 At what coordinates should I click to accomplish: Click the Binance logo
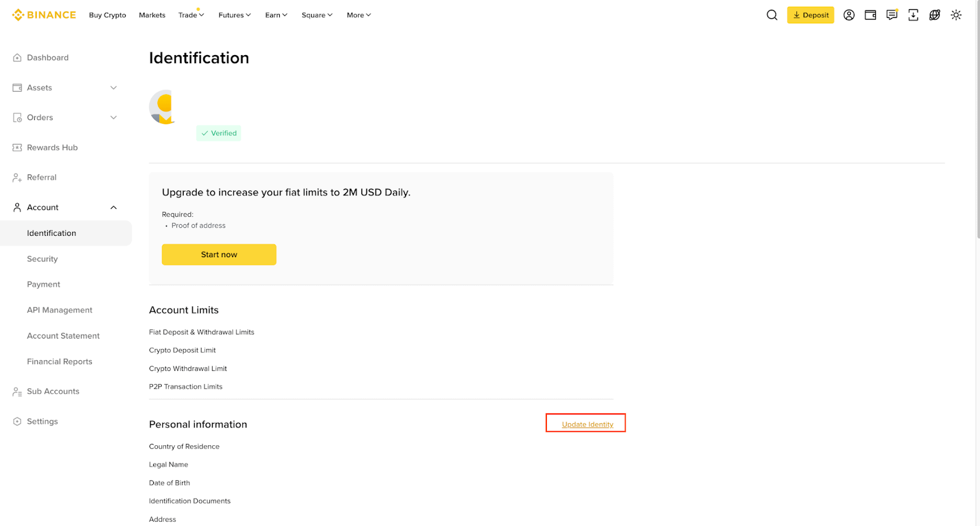[44, 15]
